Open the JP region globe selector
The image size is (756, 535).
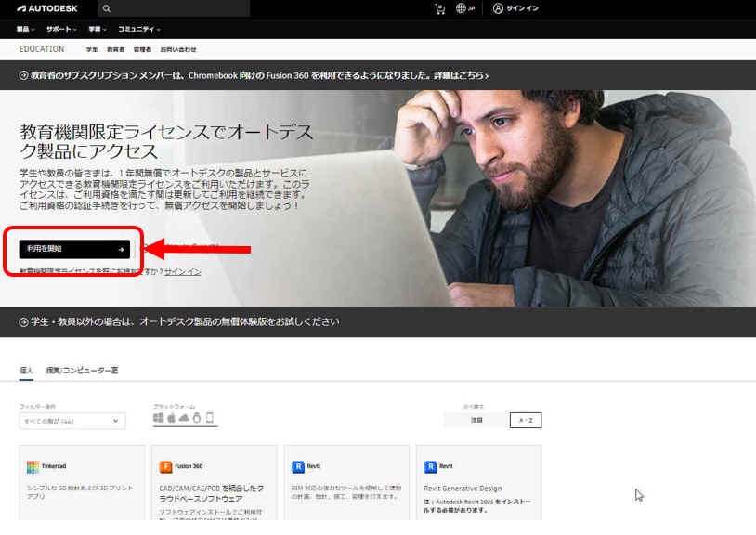(465, 8)
